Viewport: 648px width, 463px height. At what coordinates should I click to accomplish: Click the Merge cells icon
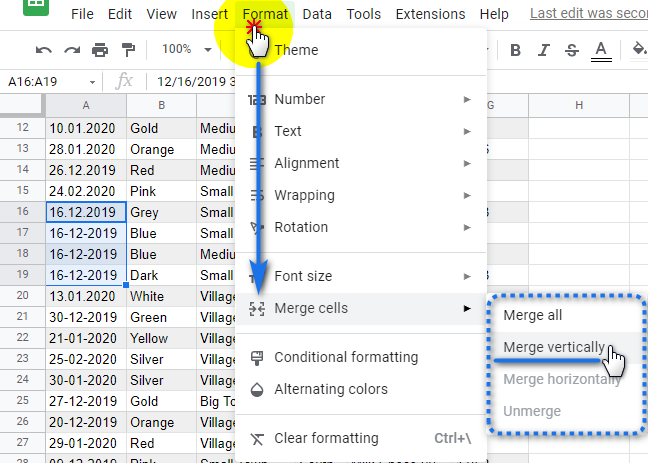tap(257, 309)
